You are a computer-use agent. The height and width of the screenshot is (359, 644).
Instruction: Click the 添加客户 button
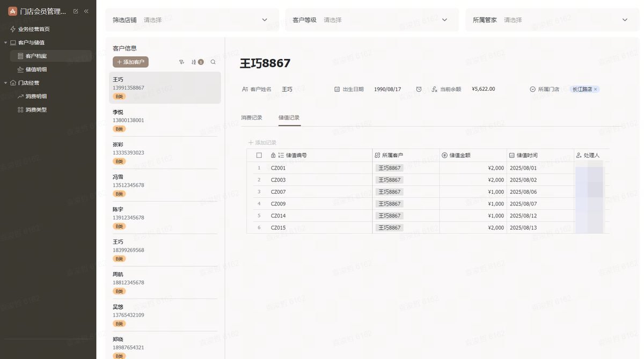click(x=130, y=62)
